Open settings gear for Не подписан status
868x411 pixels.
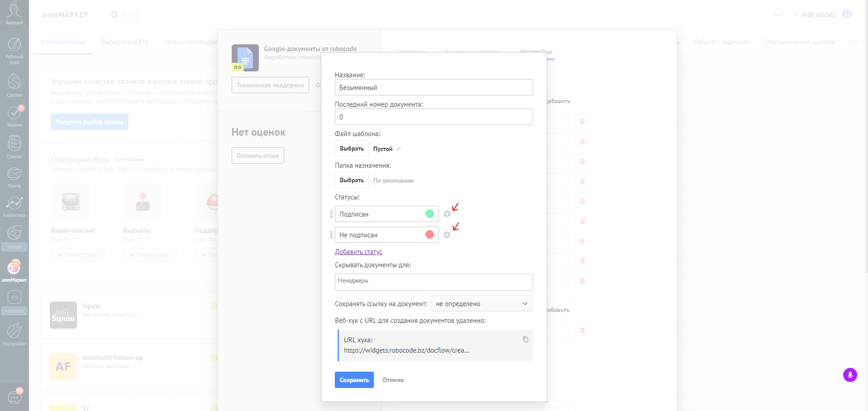[x=447, y=235]
